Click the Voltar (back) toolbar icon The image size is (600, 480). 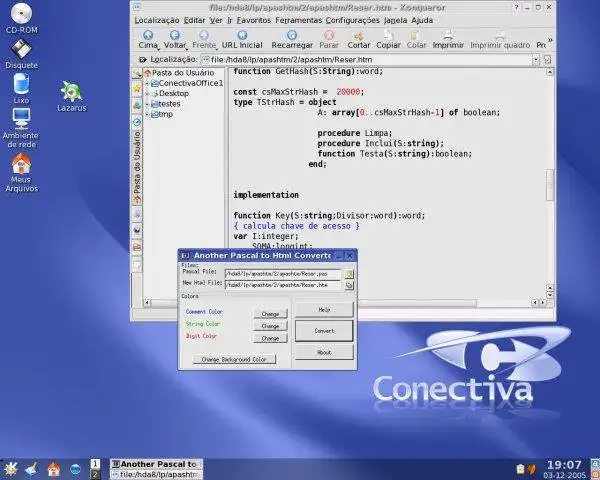click(x=174, y=35)
